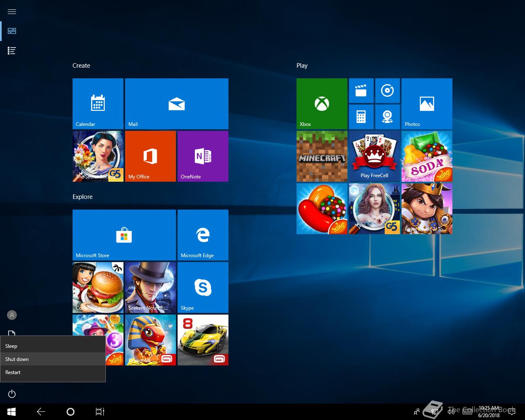
Task: Open the Royal Revolt 2 tile
Action: [427, 209]
